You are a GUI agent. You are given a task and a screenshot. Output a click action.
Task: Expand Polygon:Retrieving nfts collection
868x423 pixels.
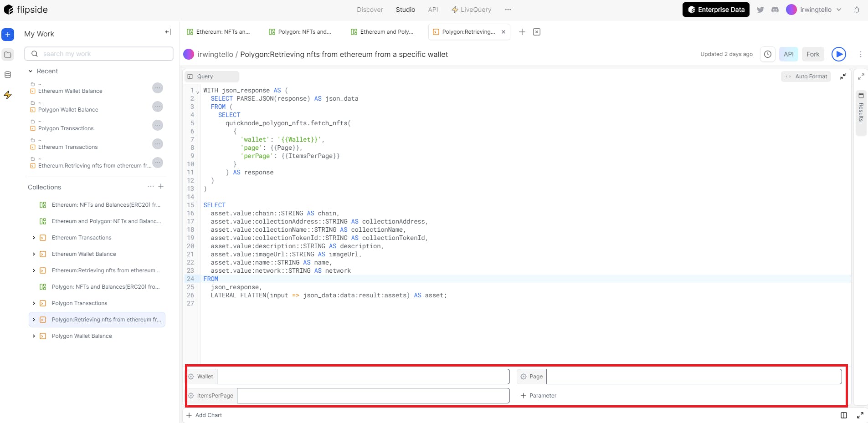click(34, 320)
